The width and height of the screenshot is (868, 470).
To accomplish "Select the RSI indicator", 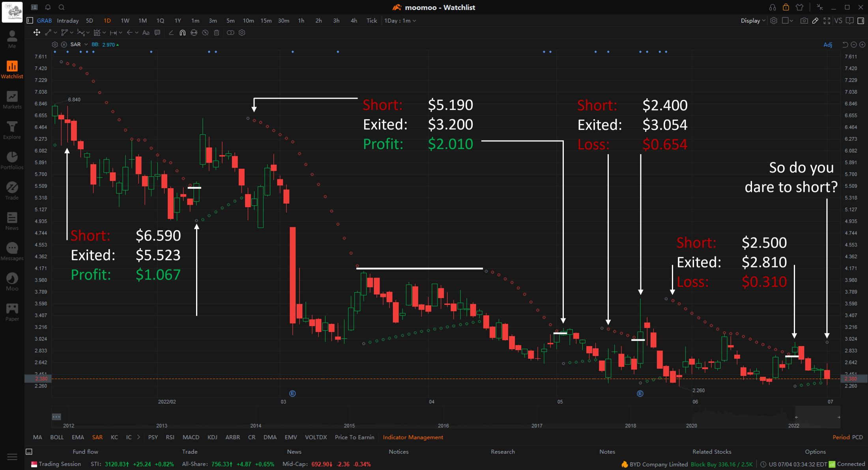I will (170, 437).
